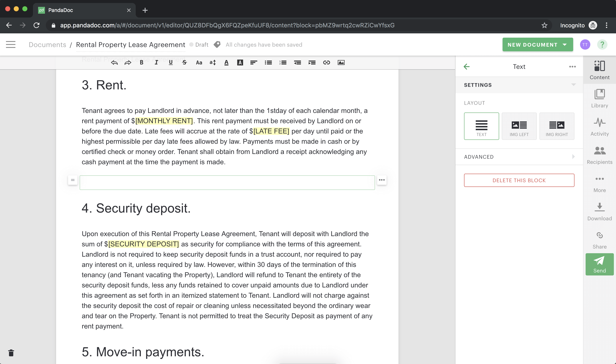This screenshot has height=364, width=616.
Task: Click the undo arrow in formatting toolbar
Action: pos(114,62)
